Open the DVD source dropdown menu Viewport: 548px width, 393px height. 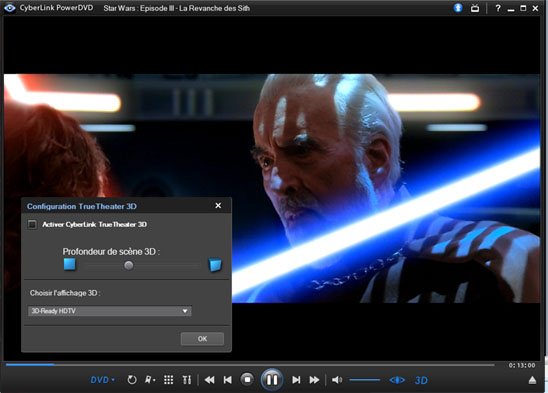pyautogui.click(x=102, y=380)
